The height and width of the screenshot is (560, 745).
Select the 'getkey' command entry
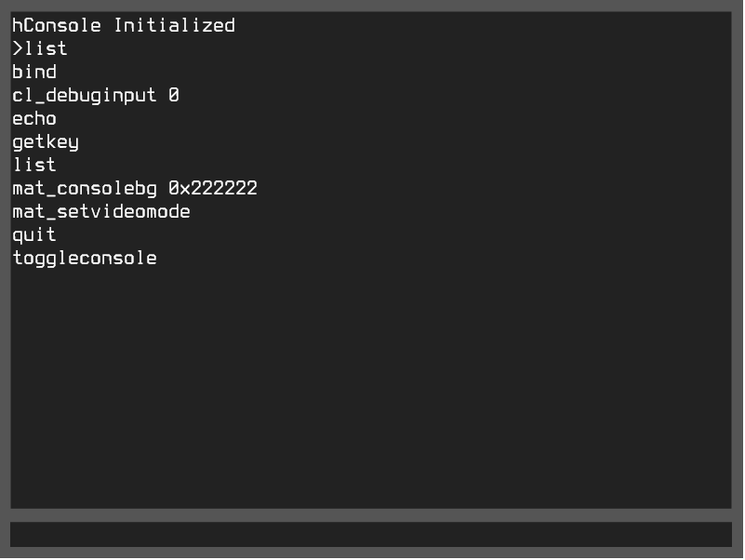[x=46, y=142]
